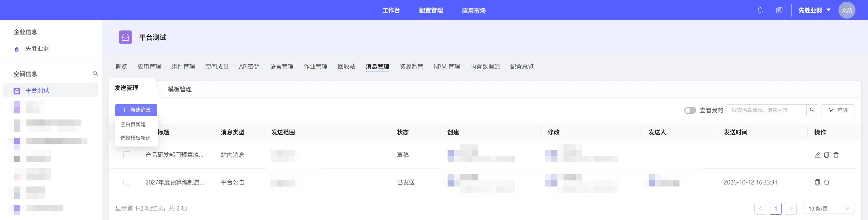
Task: Open the 应用管理 tab
Action: [149, 67]
